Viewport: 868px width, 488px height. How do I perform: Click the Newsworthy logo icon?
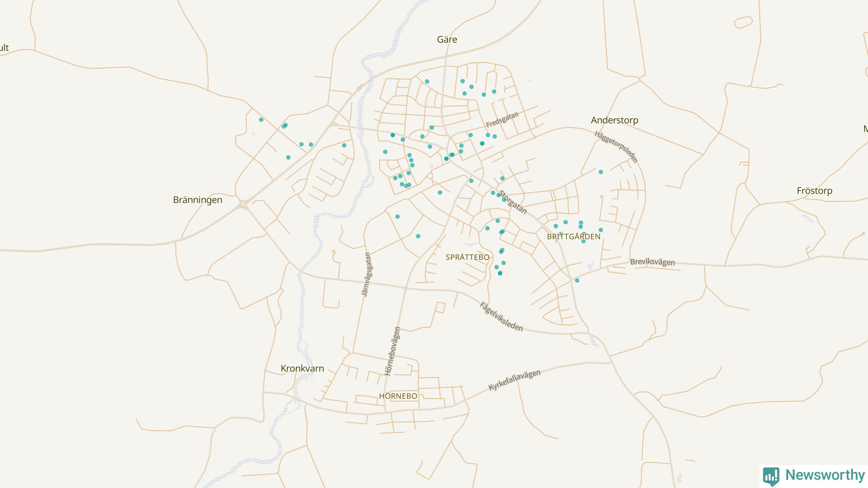click(x=771, y=476)
